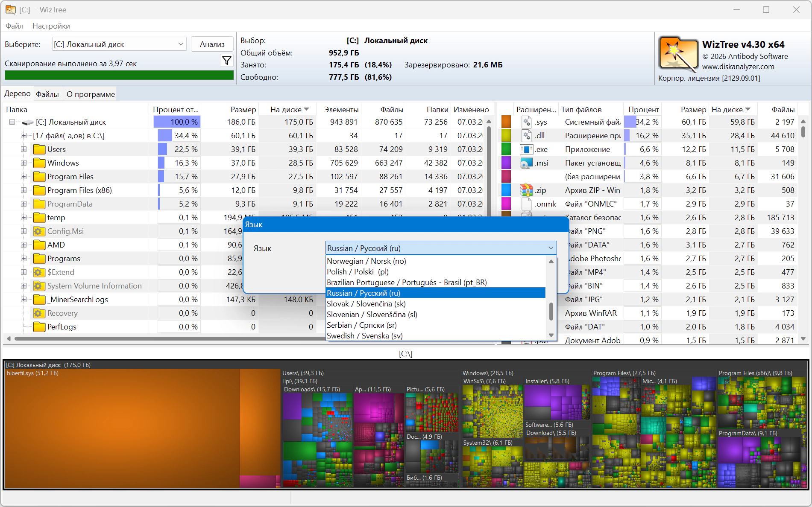This screenshot has height=507, width=812.
Task: Open the Настройки menu
Action: point(51,26)
